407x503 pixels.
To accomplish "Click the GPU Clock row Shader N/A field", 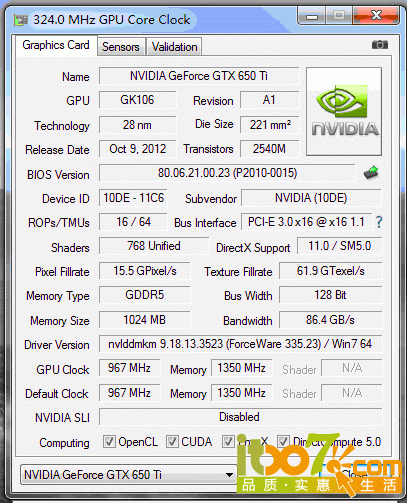I will click(x=352, y=368).
